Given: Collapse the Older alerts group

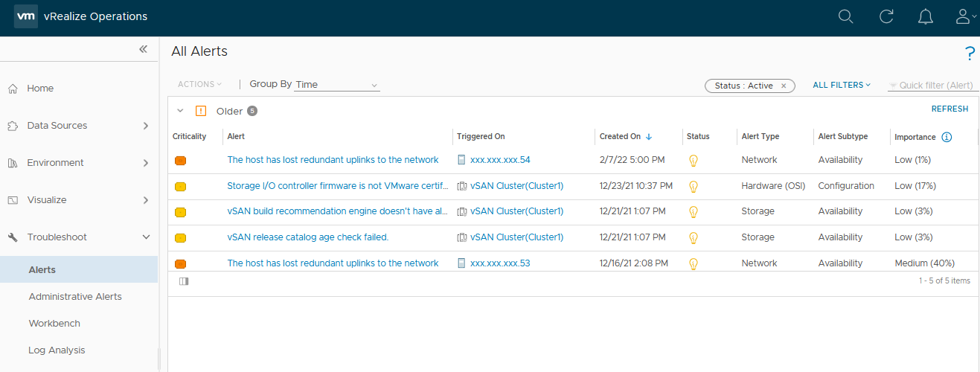Looking at the screenshot, I should (180, 111).
